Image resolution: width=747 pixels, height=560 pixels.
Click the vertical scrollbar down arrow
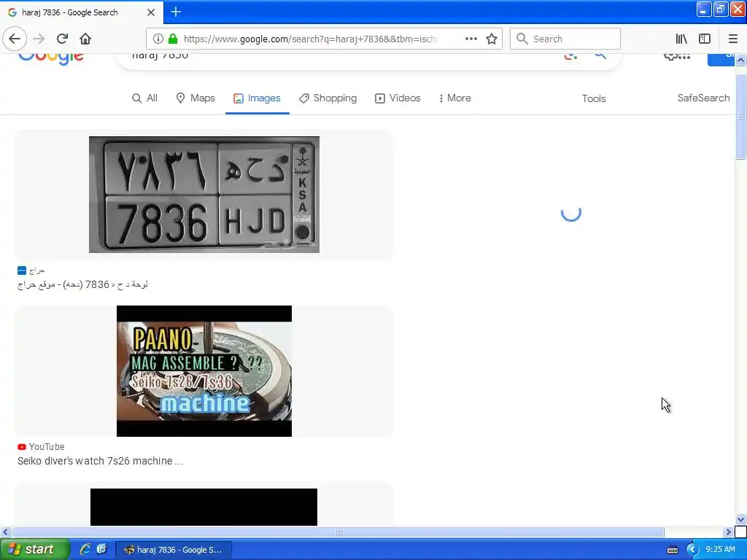click(x=740, y=519)
